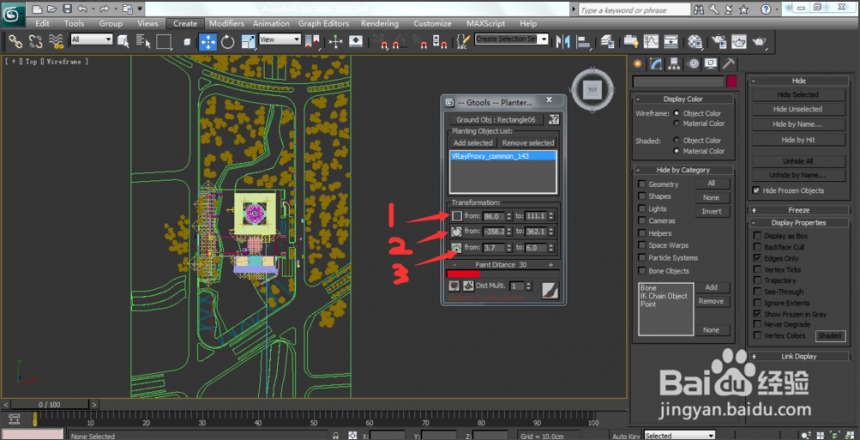Image resolution: width=860 pixels, height=440 pixels.
Task: Activate the Select and Scale tool
Action: point(248,41)
